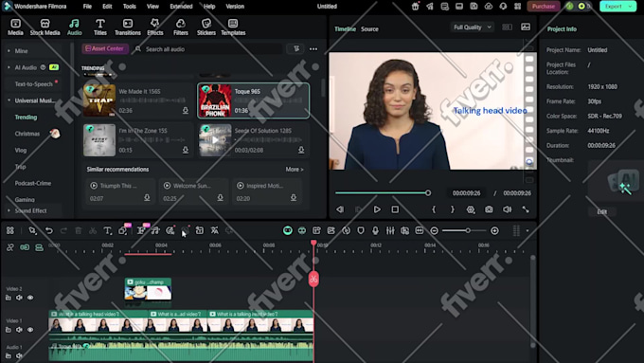
Task: Play the preview with the play button
Action: click(377, 209)
